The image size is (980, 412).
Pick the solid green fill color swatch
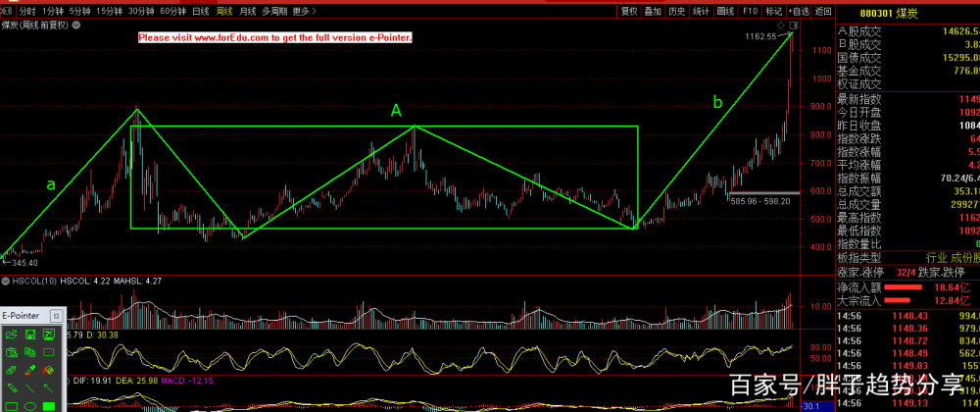[x=48, y=406]
